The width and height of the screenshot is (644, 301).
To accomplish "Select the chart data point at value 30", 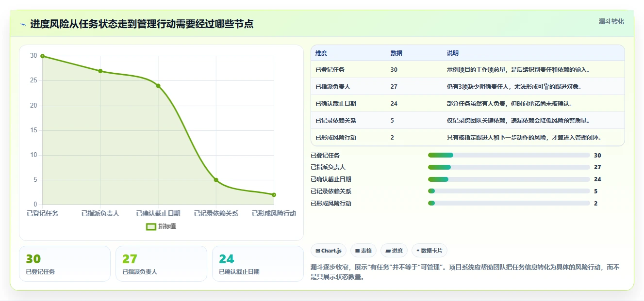I will point(42,56).
